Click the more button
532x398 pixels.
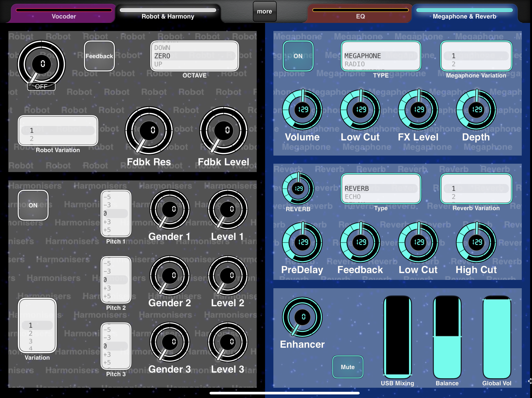pos(265,11)
